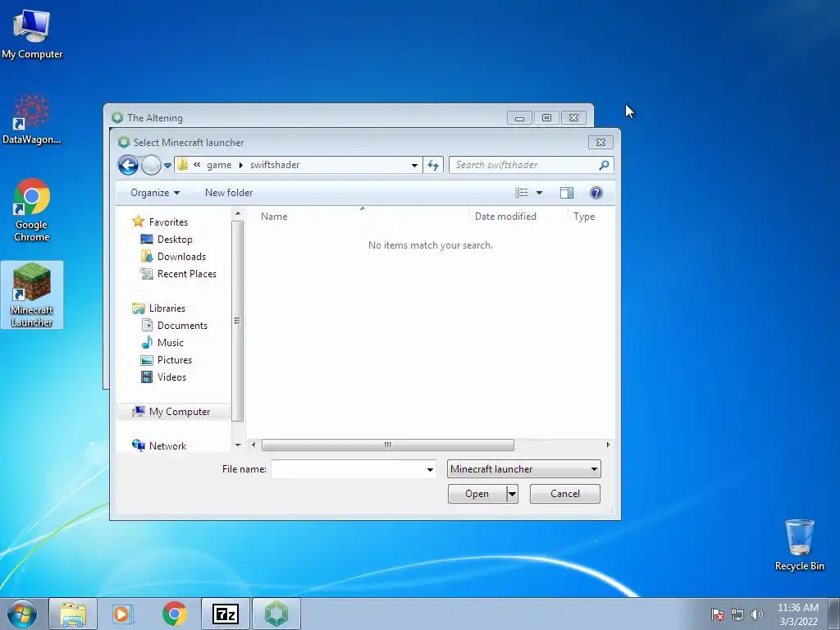Screen dimensions: 840x630
Task: Click the Back navigation arrow in dialog
Action: 128,165
